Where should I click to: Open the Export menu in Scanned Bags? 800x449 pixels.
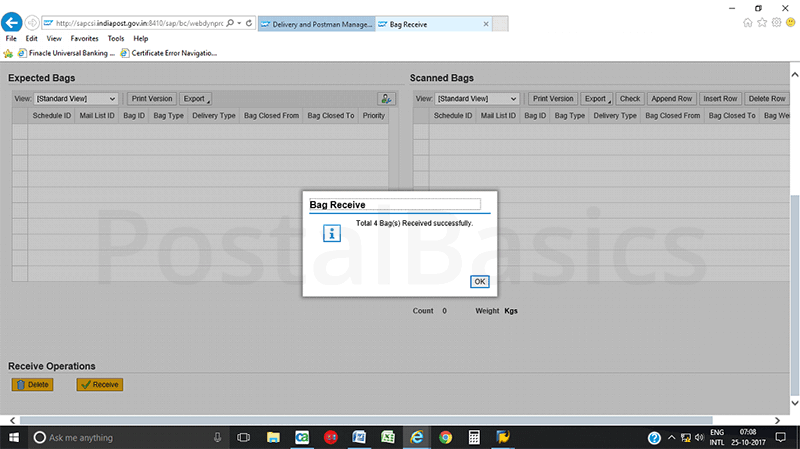[x=596, y=99]
